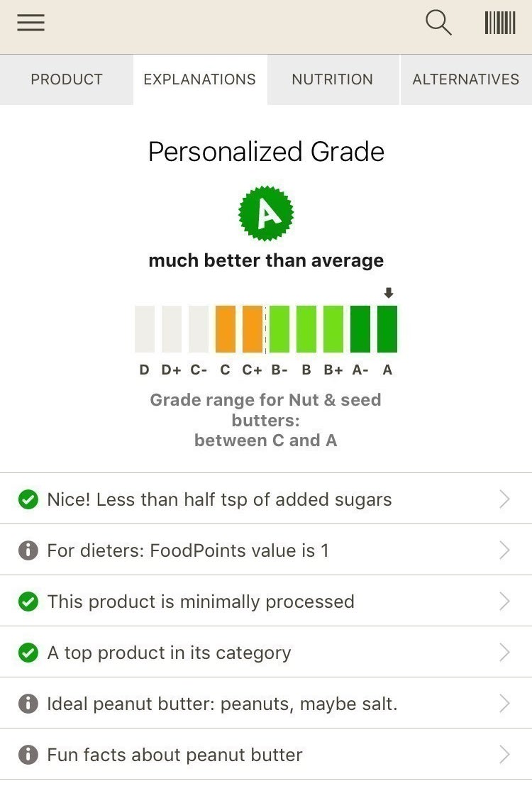This screenshot has width=532, height=798.
Task: Tap checkmark beside top product in category
Action: point(28,653)
